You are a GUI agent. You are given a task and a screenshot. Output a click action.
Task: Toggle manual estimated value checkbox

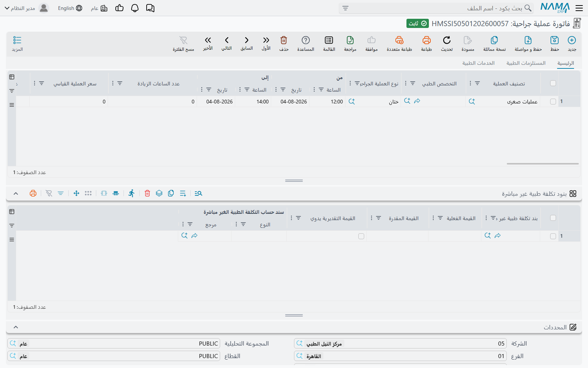[x=361, y=236]
